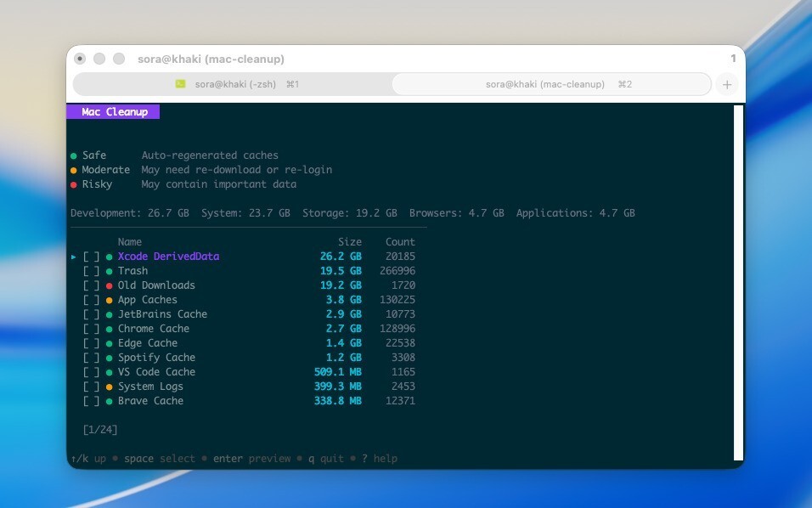Toggle the System Logs checkbox
This screenshot has width=812, height=508.
[x=91, y=387]
